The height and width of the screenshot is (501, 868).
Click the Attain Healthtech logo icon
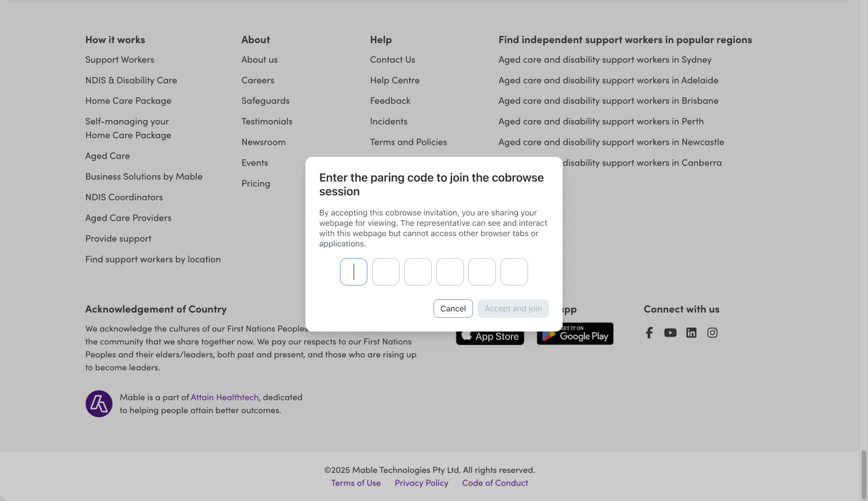coord(99,404)
